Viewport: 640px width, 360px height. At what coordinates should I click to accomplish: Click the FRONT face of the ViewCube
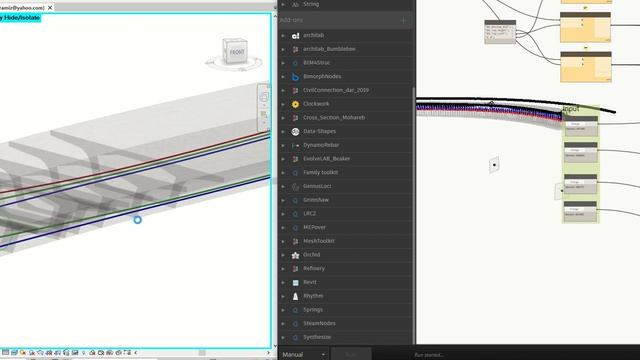237,52
